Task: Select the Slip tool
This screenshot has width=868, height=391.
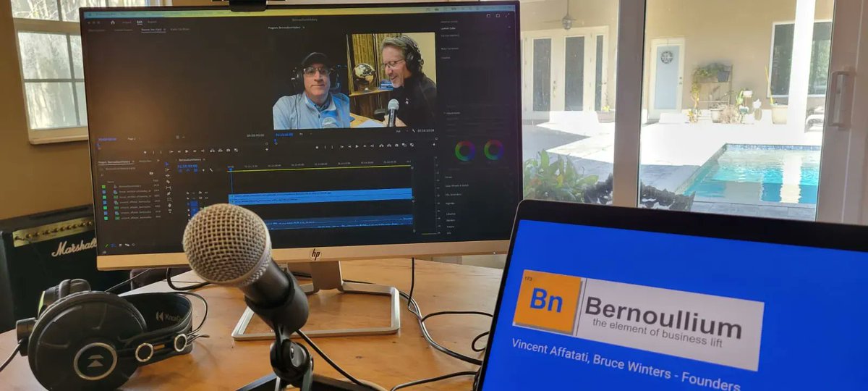Action: click(169, 188)
